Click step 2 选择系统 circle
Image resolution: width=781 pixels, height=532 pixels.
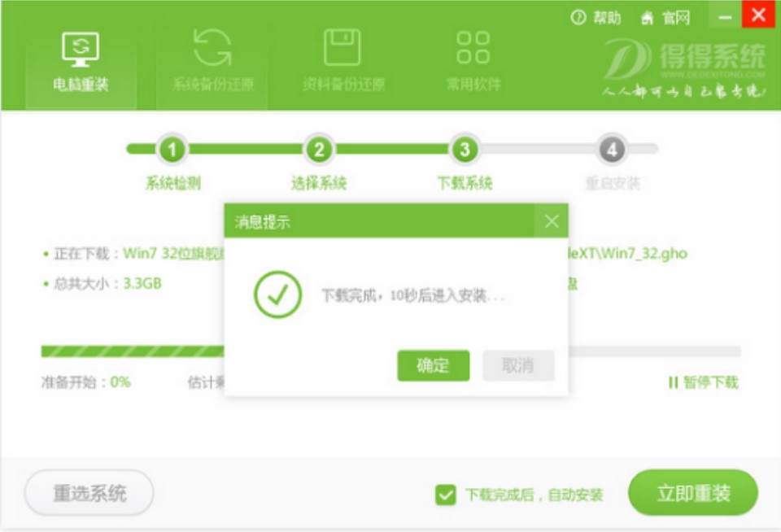coord(319,150)
